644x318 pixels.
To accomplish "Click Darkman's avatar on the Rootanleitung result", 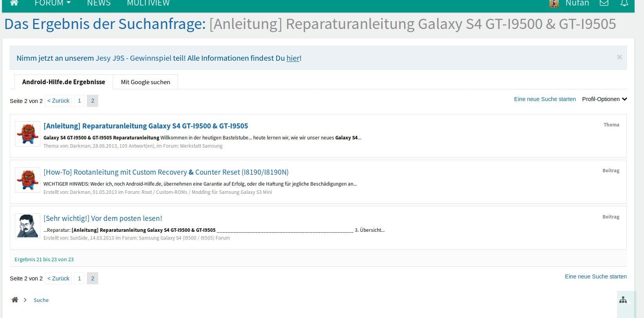I will pyautogui.click(x=27, y=180).
